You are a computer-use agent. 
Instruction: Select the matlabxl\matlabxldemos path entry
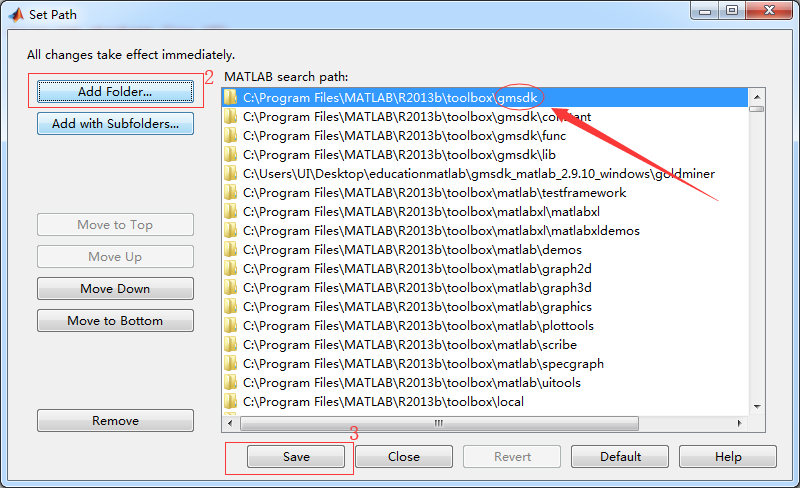pyautogui.click(x=485, y=231)
